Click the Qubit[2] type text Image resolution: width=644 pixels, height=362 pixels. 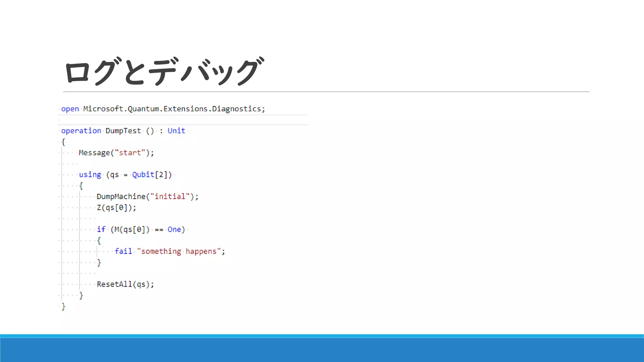152,175
